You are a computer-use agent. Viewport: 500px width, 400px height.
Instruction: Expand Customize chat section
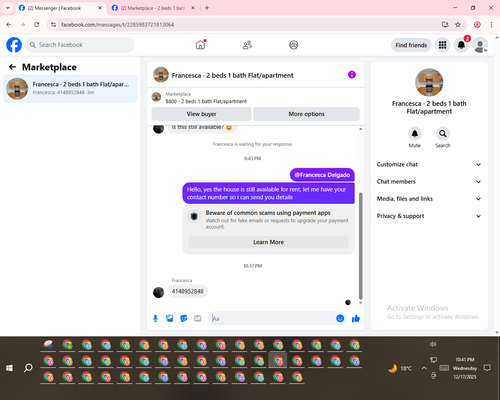click(x=429, y=164)
